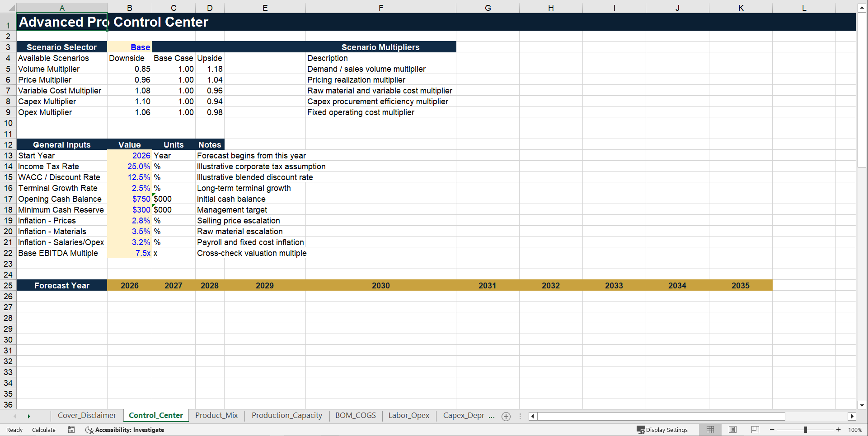Click the more sheets ellipsis
This screenshot has width=868, height=436.
pyautogui.click(x=492, y=416)
